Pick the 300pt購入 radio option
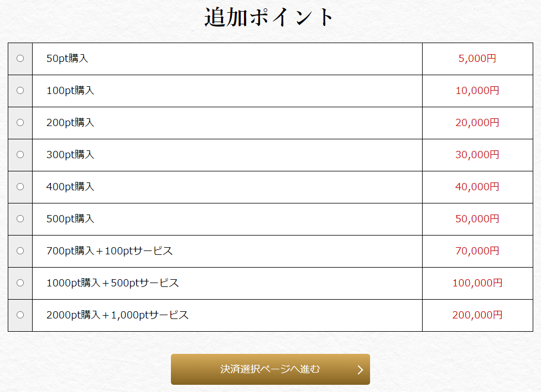Viewport: 541px width, 392px height. click(x=20, y=154)
